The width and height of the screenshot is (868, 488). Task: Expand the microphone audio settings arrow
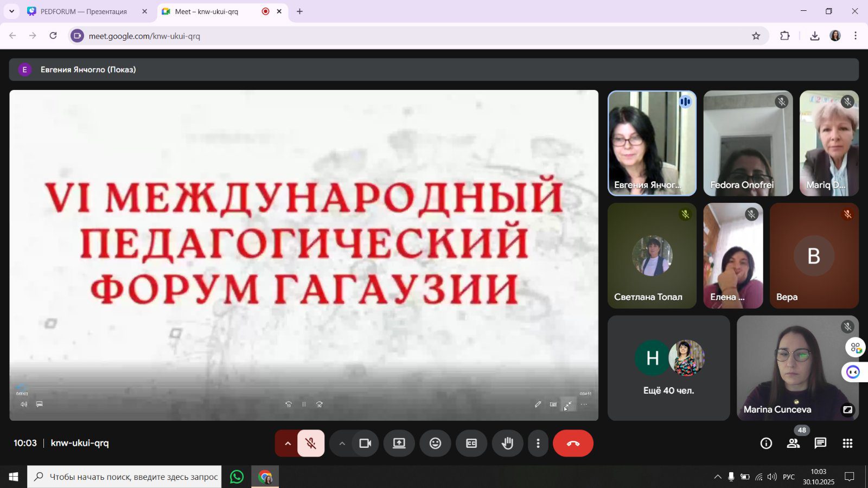pyautogui.click(x=288, y=443)
